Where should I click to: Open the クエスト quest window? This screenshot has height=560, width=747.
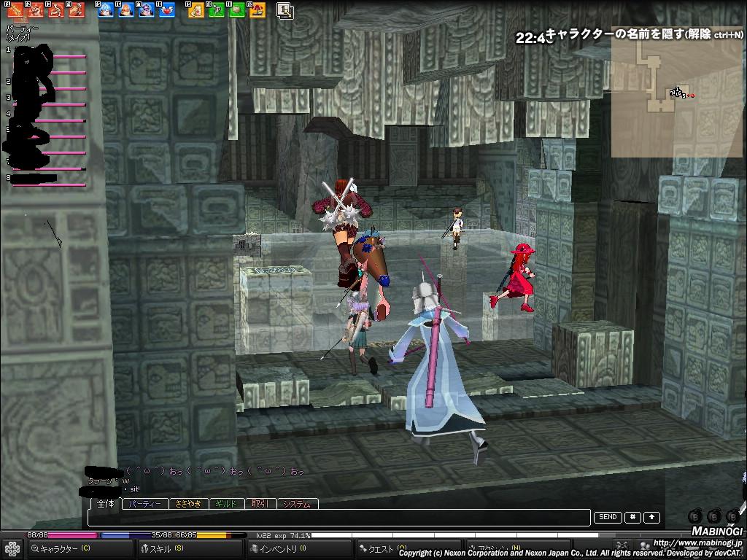point(409,549)
